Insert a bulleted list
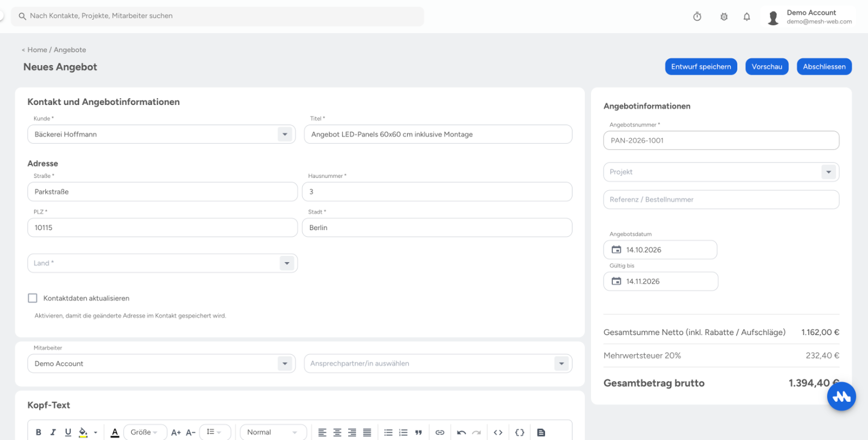This screenshot has height=440, width=868. coord(388,432)
